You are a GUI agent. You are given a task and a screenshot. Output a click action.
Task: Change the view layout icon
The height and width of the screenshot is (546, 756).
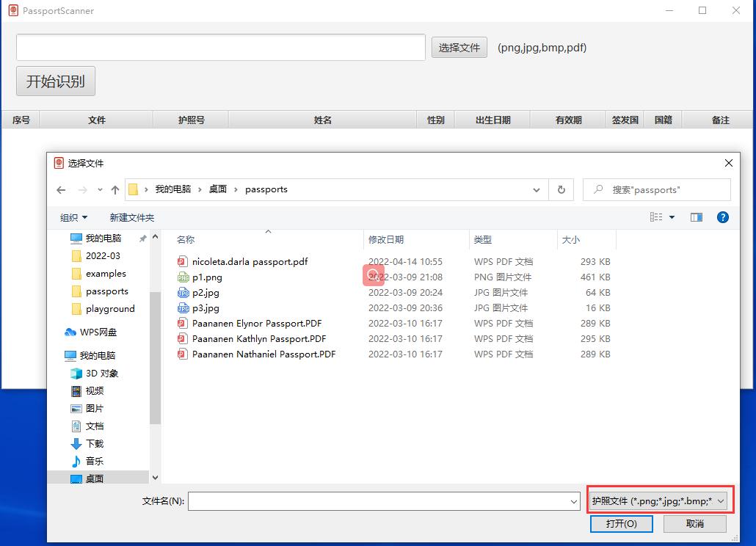tap(655, 217)
